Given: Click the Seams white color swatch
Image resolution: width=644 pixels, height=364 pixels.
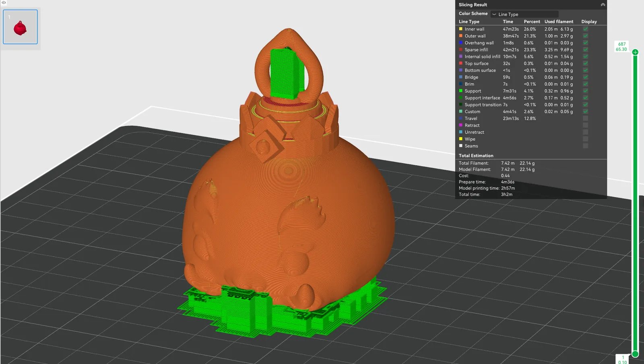Looking at the screenshot, I should (461, 146).
